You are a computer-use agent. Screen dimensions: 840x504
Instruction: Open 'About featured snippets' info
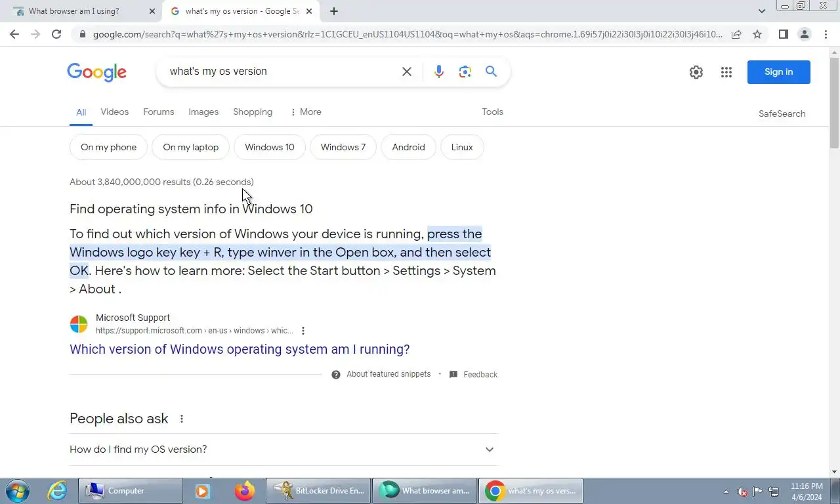click(381, 374)
